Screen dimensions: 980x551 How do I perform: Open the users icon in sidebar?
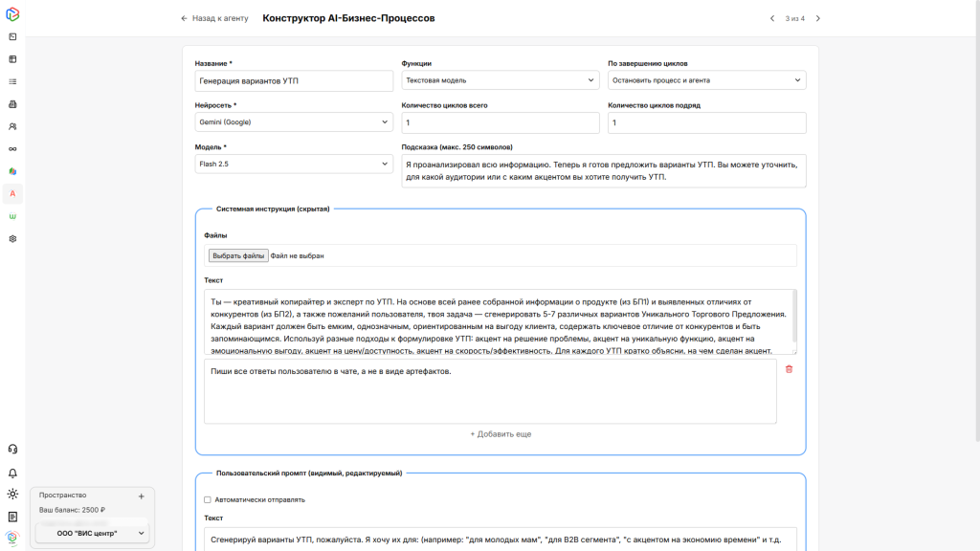pos(12,126)
